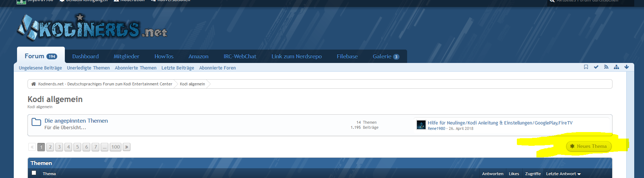The width and height of the screenshot is (644, 178).
Task: Click the home icon in breadcrumb
Action: pyautogui.click(x=33, y=84)
